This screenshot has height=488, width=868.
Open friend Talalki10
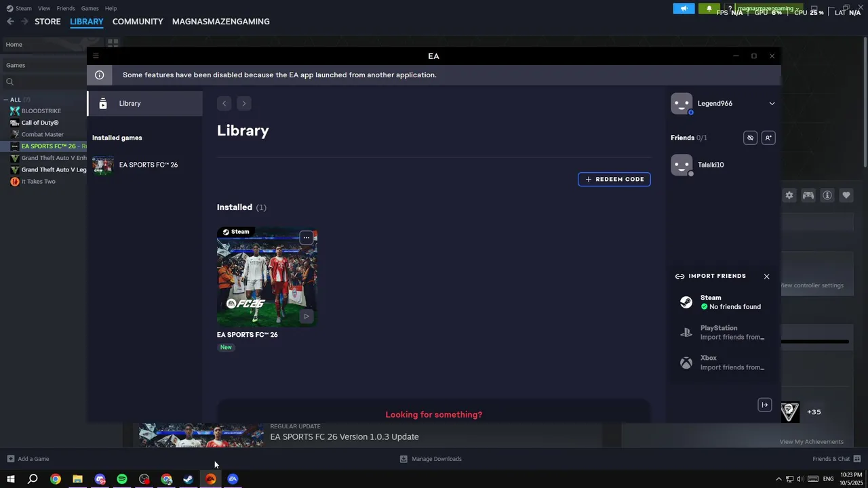[723, 165]
